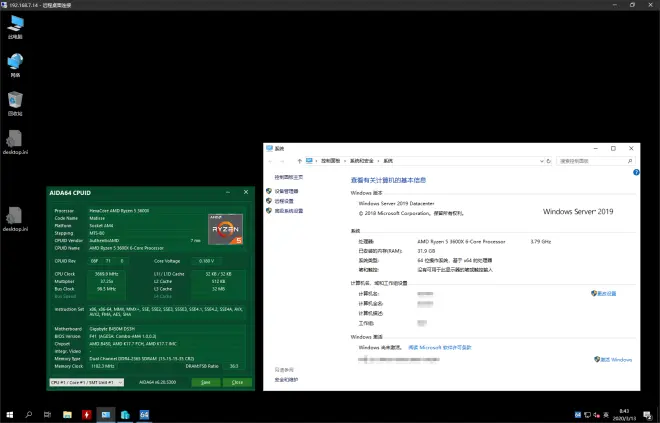Open Remote settings (远程设置) link
The width and height of the screenshot is (660, 423).
click(x=284, y=201)
